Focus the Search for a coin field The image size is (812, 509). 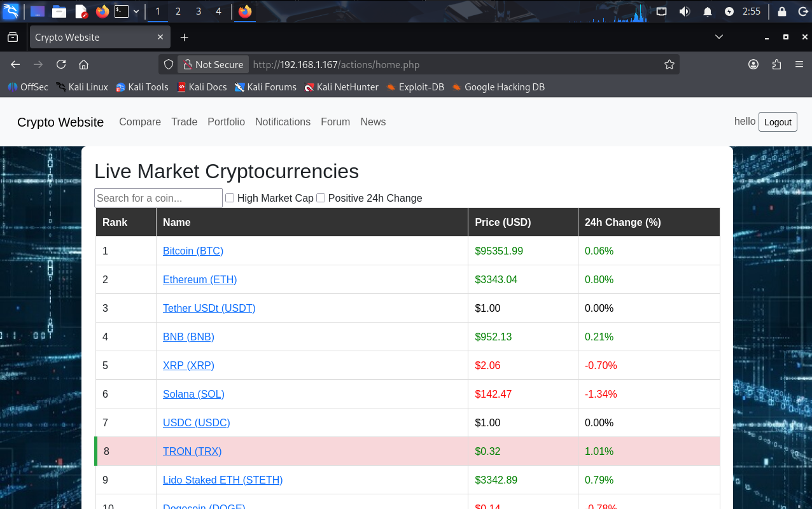point(158,198)
